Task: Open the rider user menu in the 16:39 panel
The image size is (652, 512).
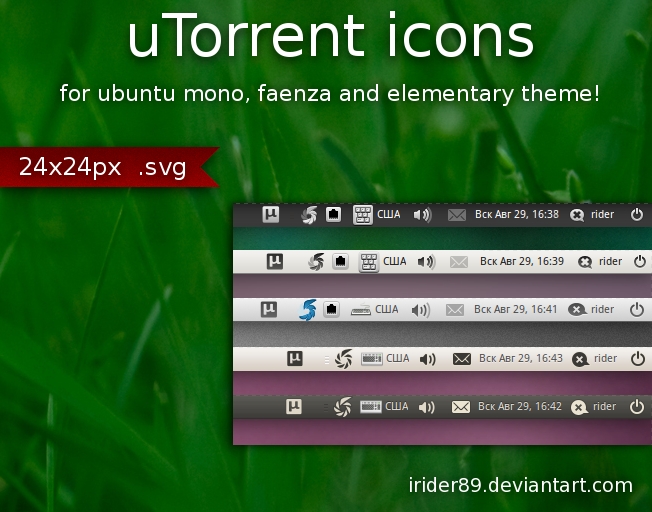Action: [610, 262]
